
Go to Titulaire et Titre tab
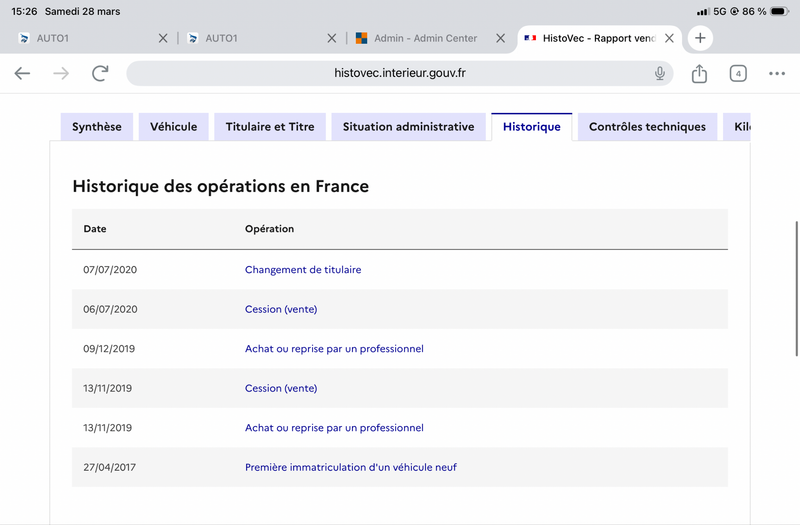click(x=270, y=127)
